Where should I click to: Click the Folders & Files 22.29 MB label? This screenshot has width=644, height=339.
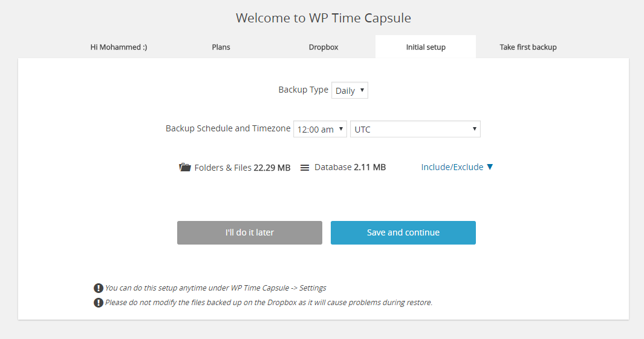tap(242, 168)
